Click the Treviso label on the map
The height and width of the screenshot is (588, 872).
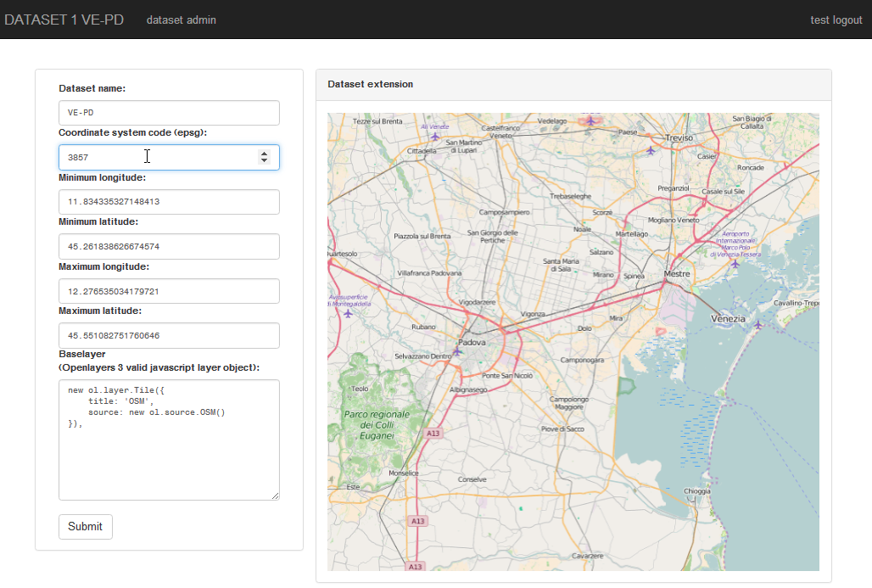[679, 137]
